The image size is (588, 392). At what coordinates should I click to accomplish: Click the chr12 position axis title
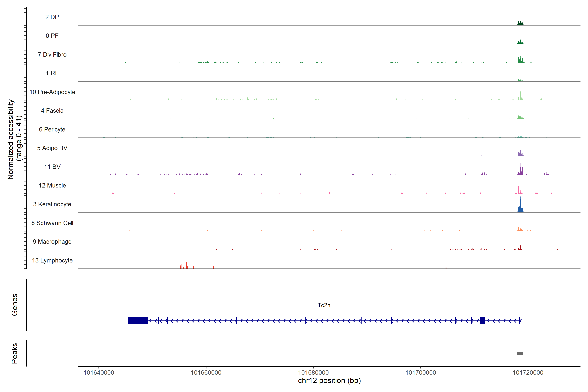(329, 381)
